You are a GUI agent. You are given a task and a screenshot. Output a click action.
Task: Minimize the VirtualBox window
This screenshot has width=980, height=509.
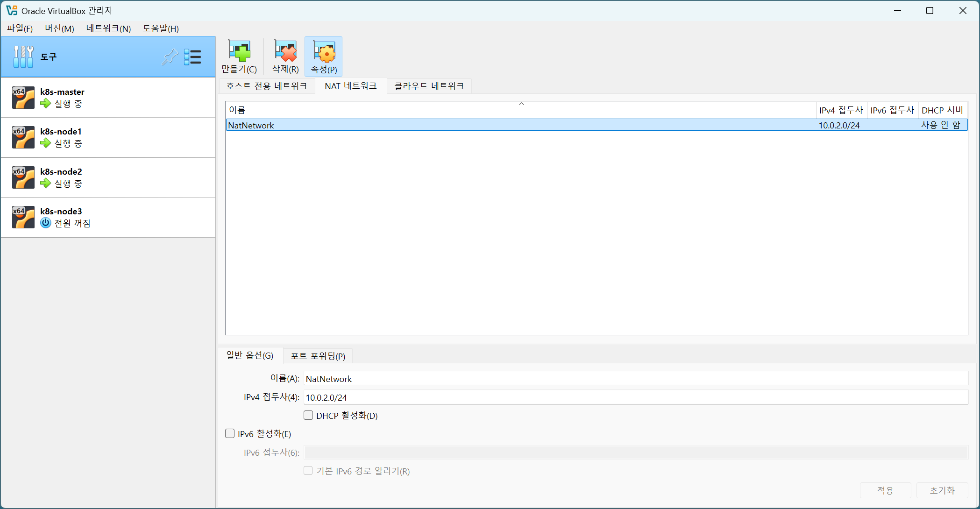click(x=897, y=10)
